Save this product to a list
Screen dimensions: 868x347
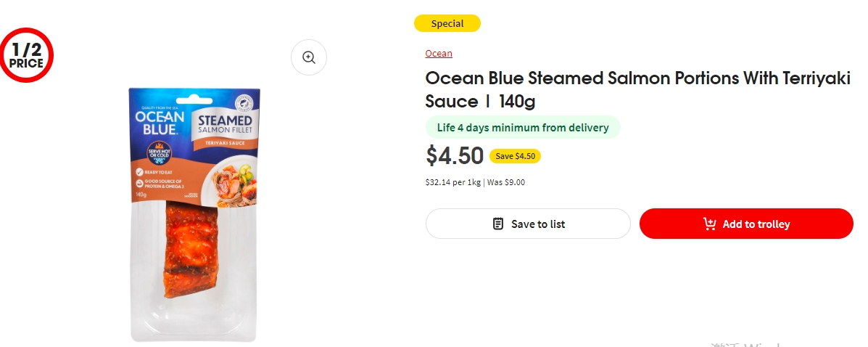(528, 224)
